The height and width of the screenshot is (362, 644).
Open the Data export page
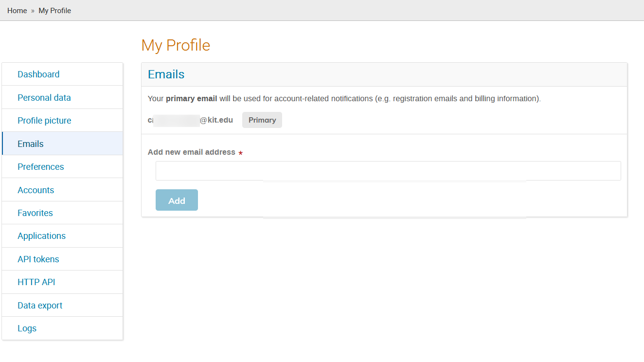pos(62,305)
